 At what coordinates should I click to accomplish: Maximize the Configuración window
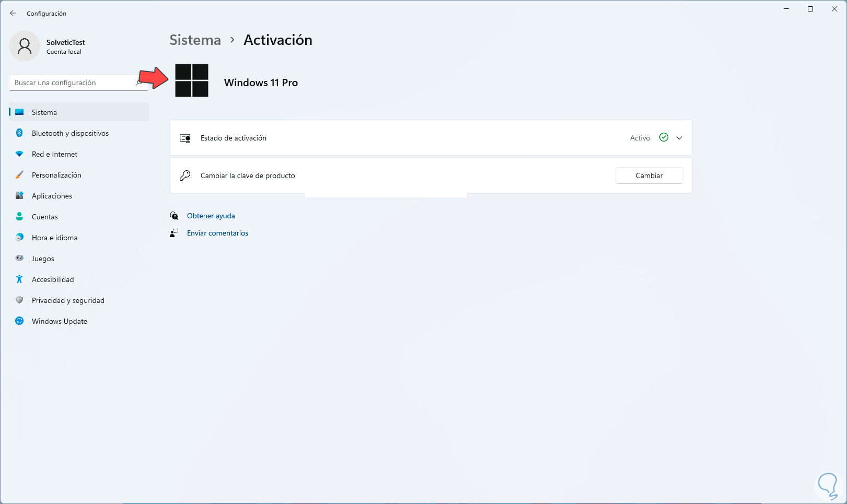[810, 9]
